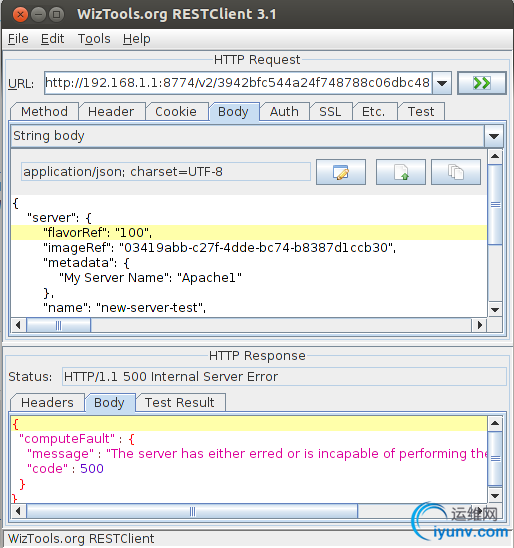Click the request body scroll right arrow
Screen dimensions: 514x548
[x=480, y=325]
